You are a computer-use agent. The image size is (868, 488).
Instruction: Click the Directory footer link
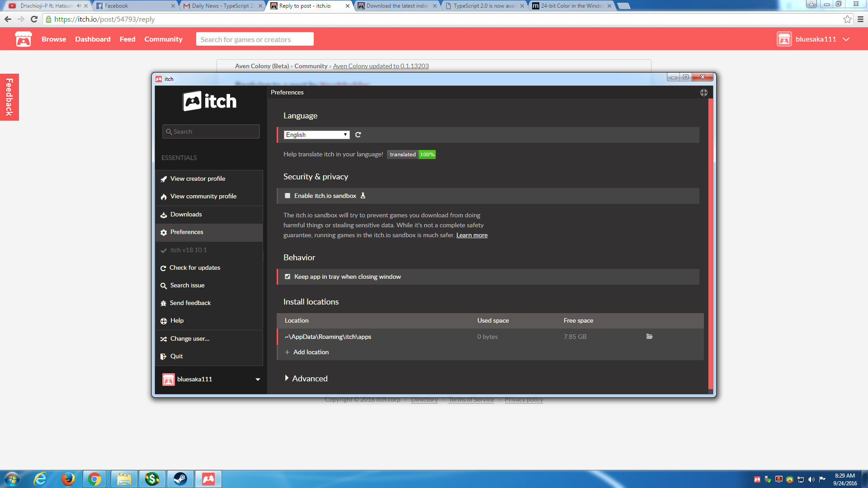(x=425, y=400)
